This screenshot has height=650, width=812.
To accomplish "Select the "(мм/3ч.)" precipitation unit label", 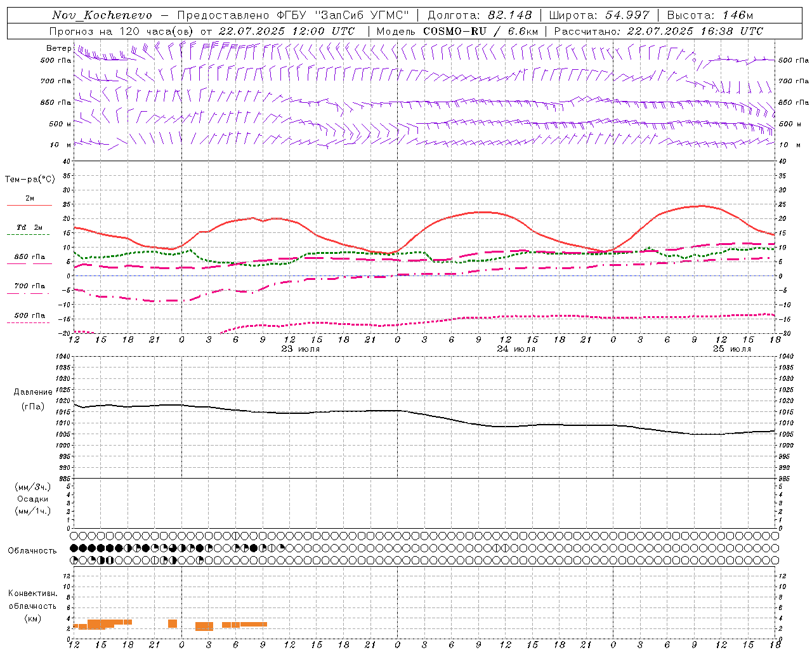I will pyautogui.click(x=33, y=487).
